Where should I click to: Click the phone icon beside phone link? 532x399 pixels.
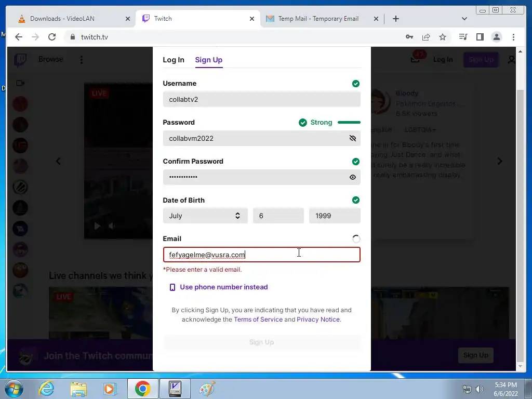172,287
